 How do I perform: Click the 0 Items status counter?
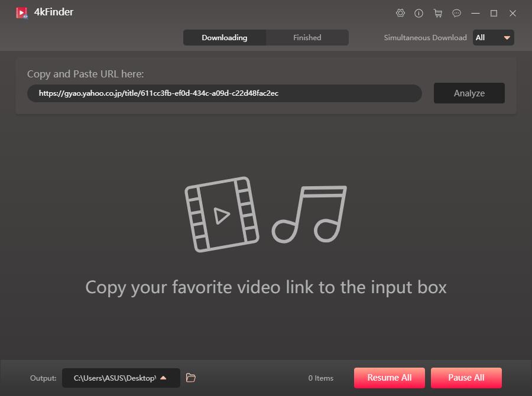pos(320,378)
